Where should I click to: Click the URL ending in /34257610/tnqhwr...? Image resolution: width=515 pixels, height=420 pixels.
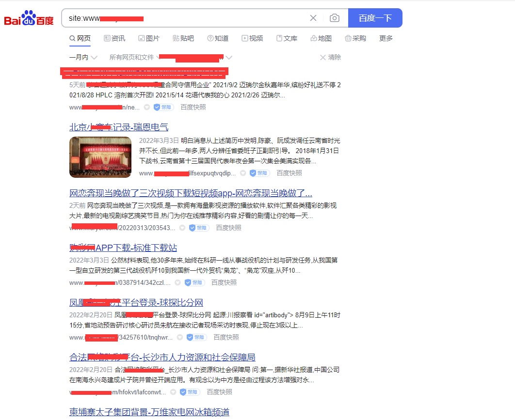(x=121, y=337)
